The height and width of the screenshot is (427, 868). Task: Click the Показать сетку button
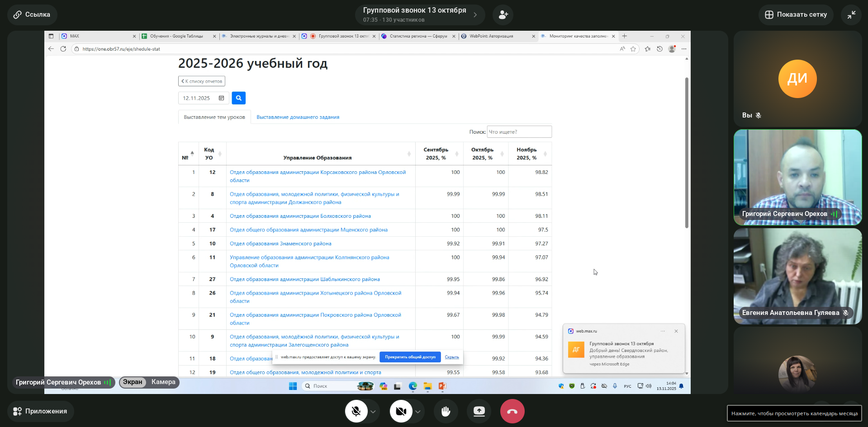796,15
